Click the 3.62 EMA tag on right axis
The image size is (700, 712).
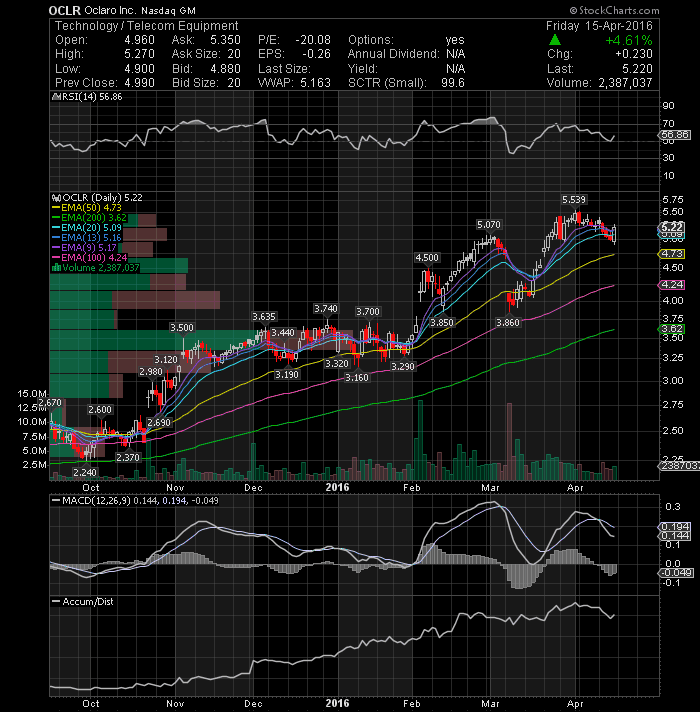coord(671,329)
